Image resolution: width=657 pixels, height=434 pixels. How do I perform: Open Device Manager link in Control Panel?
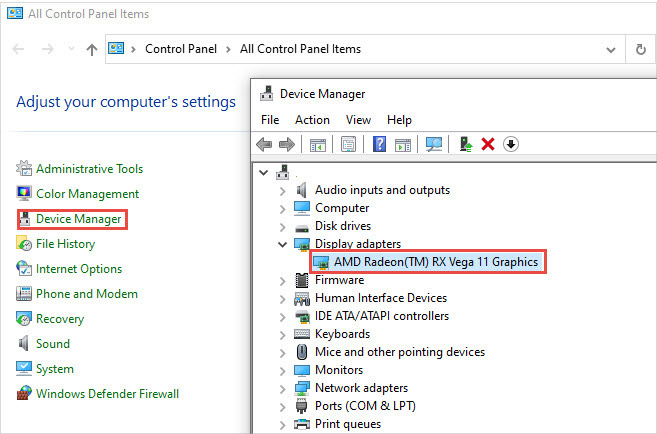click(x=78, y=219)
